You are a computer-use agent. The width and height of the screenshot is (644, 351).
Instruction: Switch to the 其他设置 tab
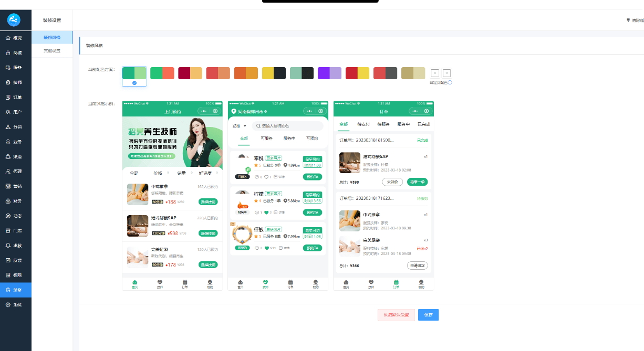click(52, 50)
